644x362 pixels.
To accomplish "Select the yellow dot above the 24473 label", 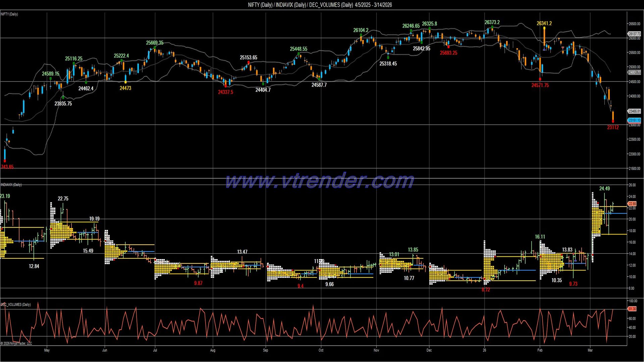I will 125,82.
